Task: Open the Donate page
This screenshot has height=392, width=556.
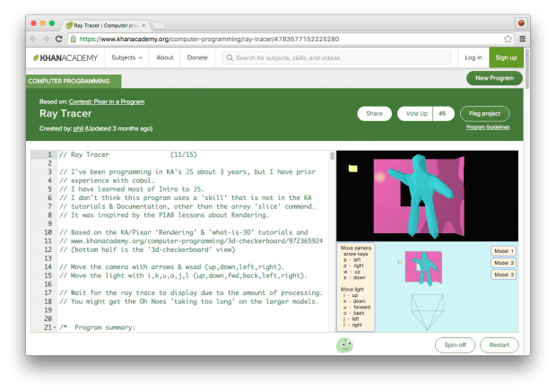Action: (x=196, y=57)
